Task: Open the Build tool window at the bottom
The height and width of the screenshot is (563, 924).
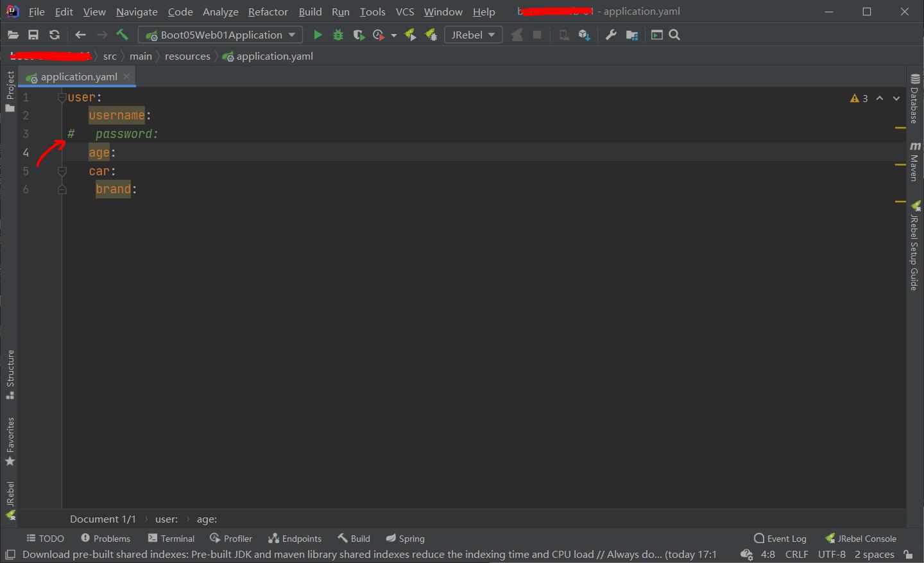Action: coord(354,539)
